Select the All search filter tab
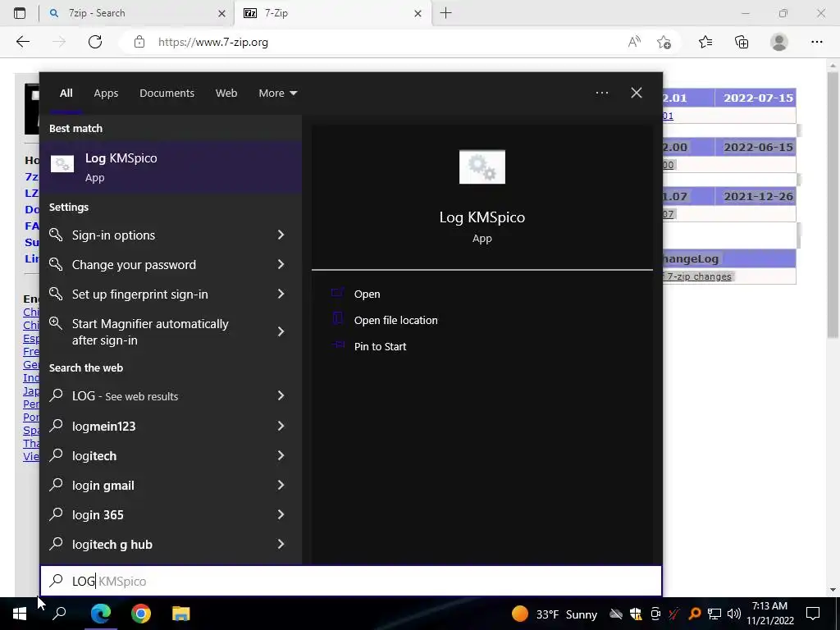 pos(66,94)
